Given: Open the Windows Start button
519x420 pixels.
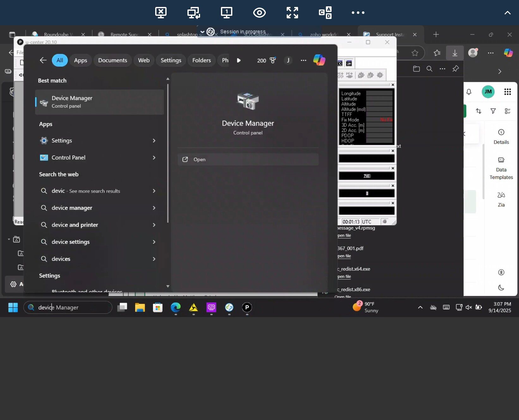Looking at the screenshot, I should 13,307.
